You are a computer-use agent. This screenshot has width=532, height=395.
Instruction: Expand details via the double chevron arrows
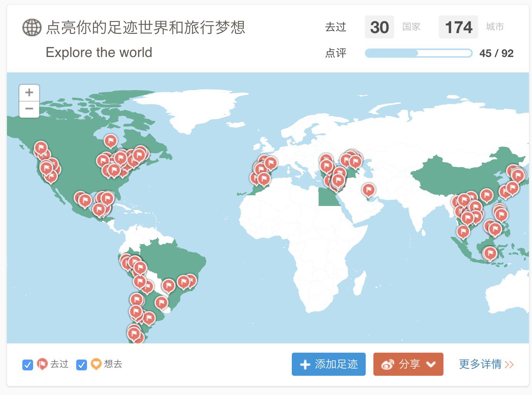509,364
